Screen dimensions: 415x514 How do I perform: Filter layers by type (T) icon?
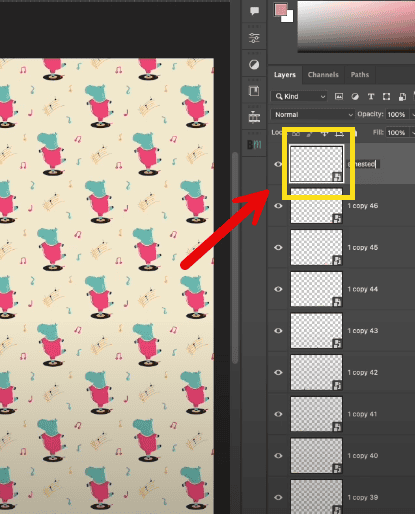click(371, 97)
